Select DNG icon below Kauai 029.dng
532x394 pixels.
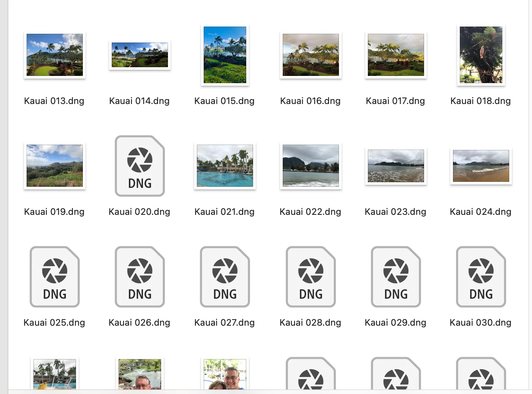click(396, 373)
